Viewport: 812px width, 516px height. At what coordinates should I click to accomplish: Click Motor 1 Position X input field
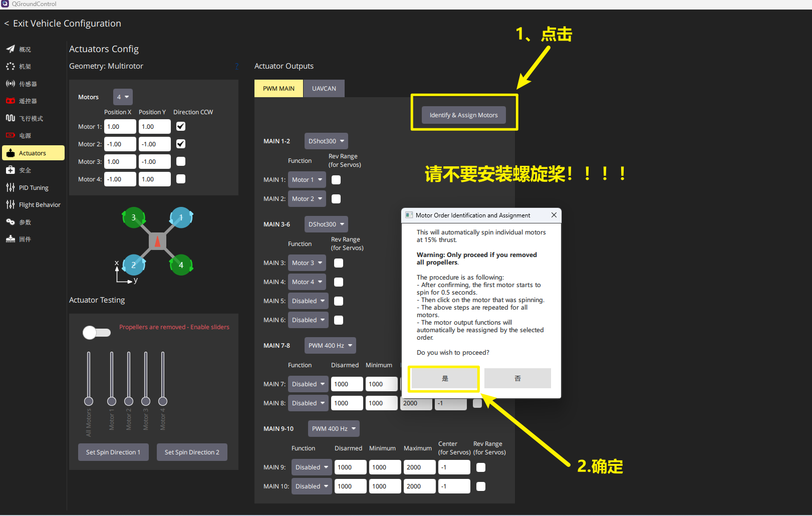(120, 127)
